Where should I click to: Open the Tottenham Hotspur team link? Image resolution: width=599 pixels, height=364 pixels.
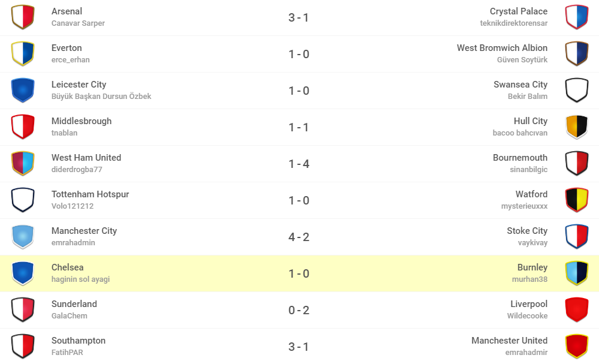click(x=90, y=194)
